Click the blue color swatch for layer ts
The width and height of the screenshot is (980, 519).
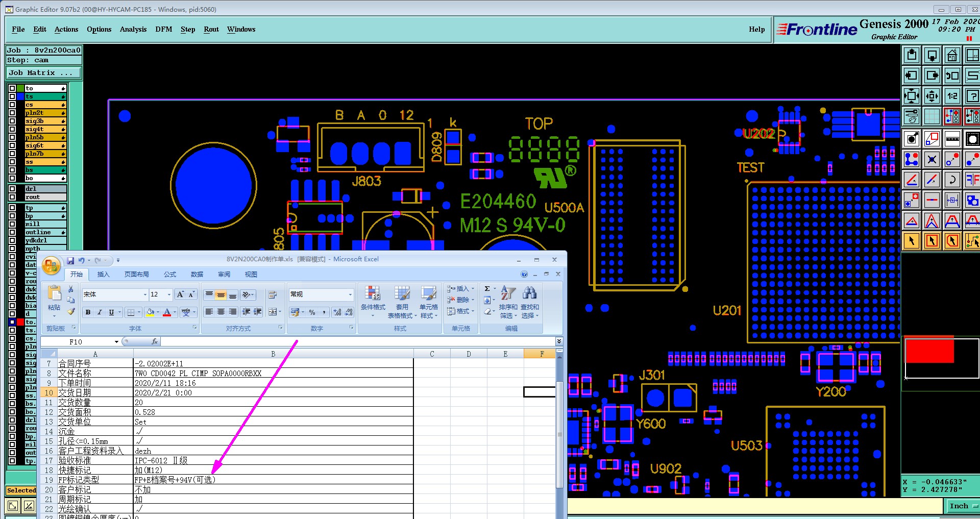pyautogui.click(x=20, y=96)
